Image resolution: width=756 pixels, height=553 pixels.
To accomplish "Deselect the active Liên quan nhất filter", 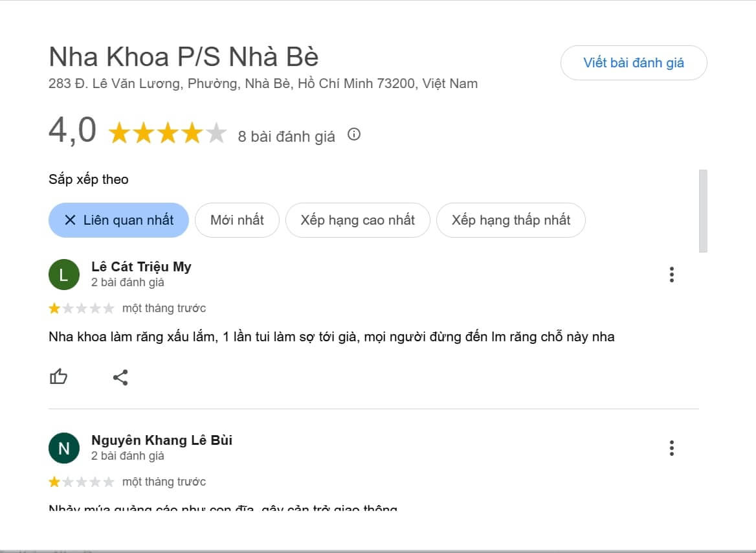I will (x=118, y=220).
